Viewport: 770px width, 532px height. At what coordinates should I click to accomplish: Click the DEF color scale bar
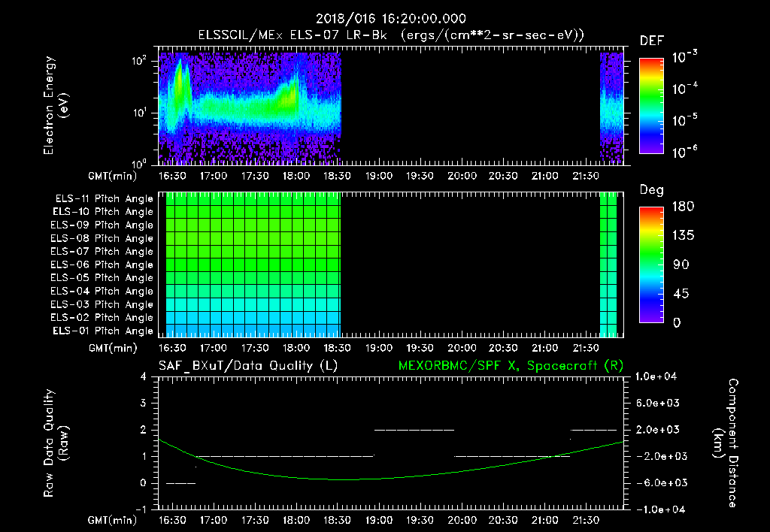[650, 106]
